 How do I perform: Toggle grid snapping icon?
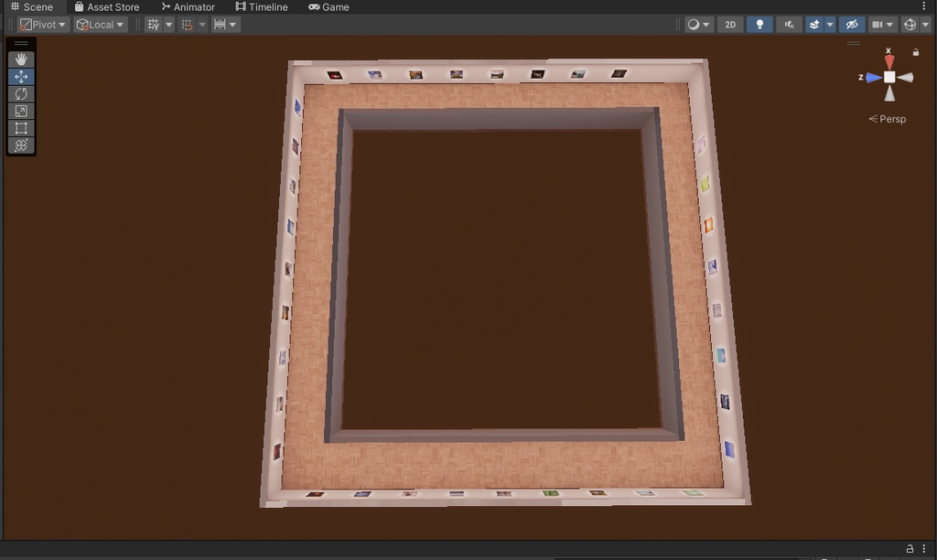point(187,25)
